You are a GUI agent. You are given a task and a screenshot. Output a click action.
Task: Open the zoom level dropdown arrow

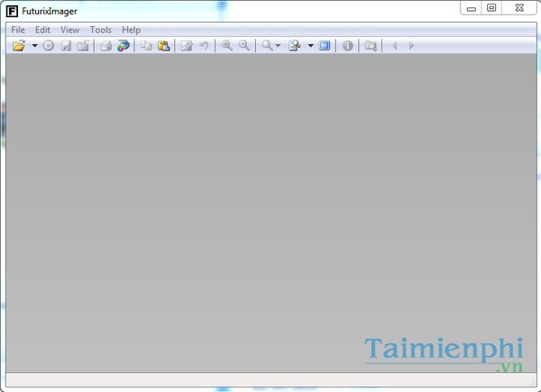(x=278, y=46)
